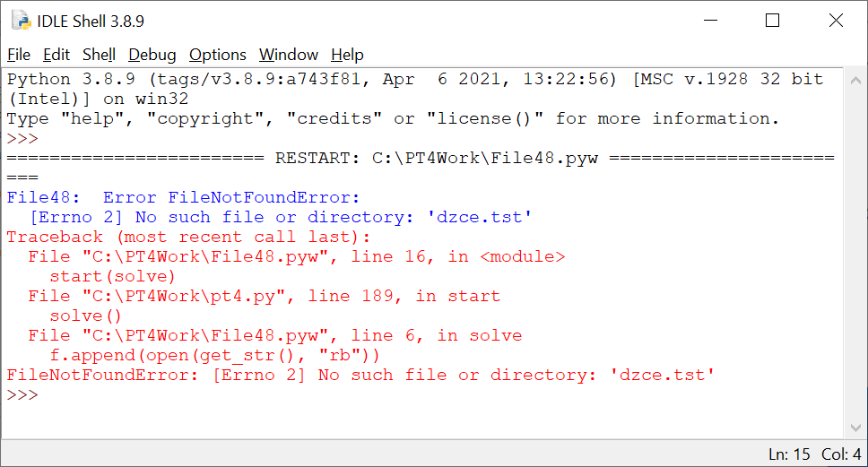
Task: Open the Window menu
Action: tap(289, 55)
